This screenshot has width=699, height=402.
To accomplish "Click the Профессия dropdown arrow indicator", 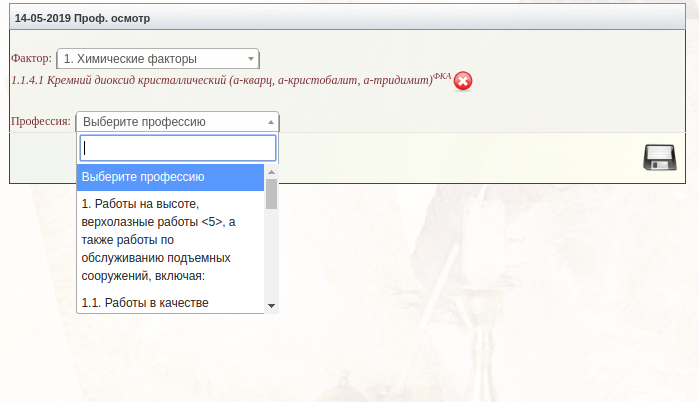I will pyautogui.click(x=271, y=122).
